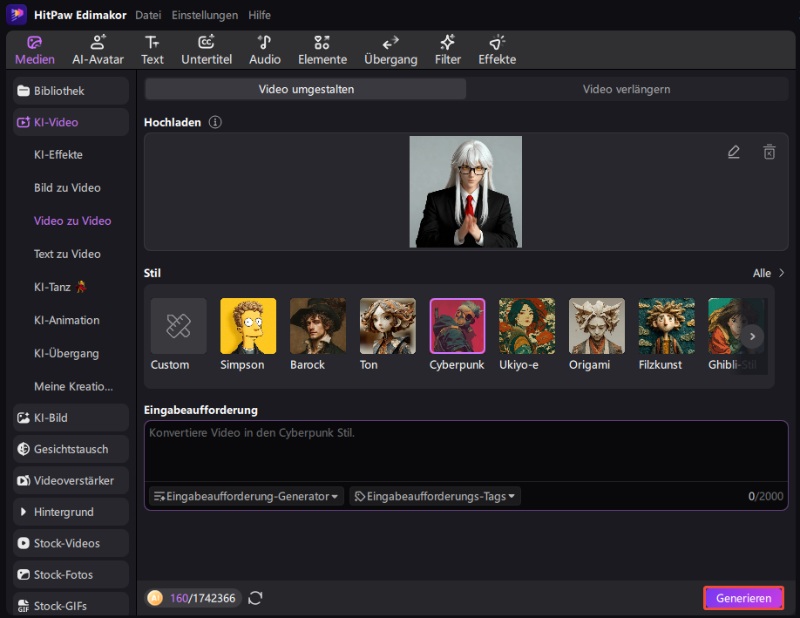The width and height of the screenshot is (800, 618).
Task: Open the Eingabeaufforderung-Generator dropdown
Action: (247, 496)
